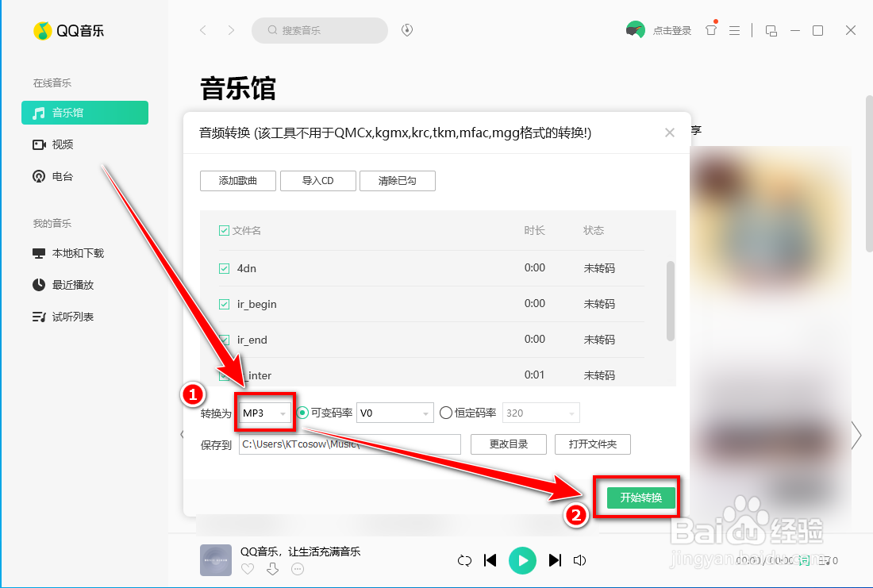Click the 本地和下载 monitor icon
This screenshot has height=588, width=873.
39,253
